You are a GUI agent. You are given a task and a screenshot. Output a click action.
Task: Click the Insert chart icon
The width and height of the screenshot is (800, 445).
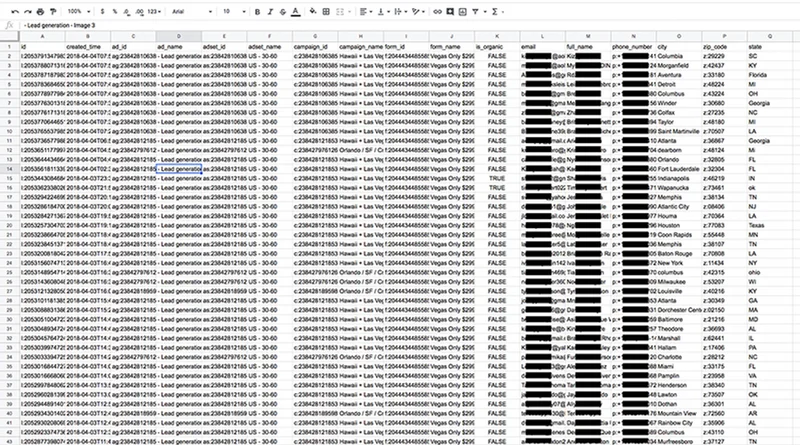(x=462, y=12)
